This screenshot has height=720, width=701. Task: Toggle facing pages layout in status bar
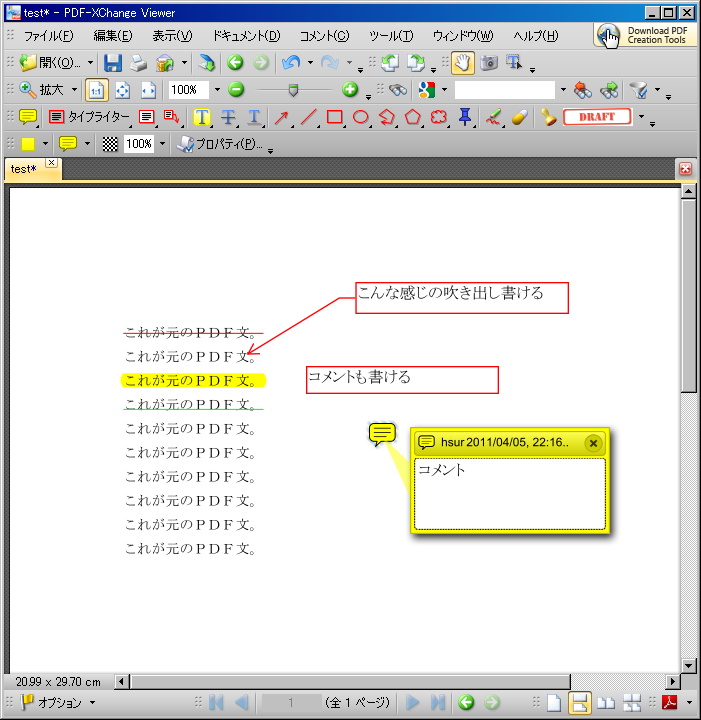(x=606, y=702)
